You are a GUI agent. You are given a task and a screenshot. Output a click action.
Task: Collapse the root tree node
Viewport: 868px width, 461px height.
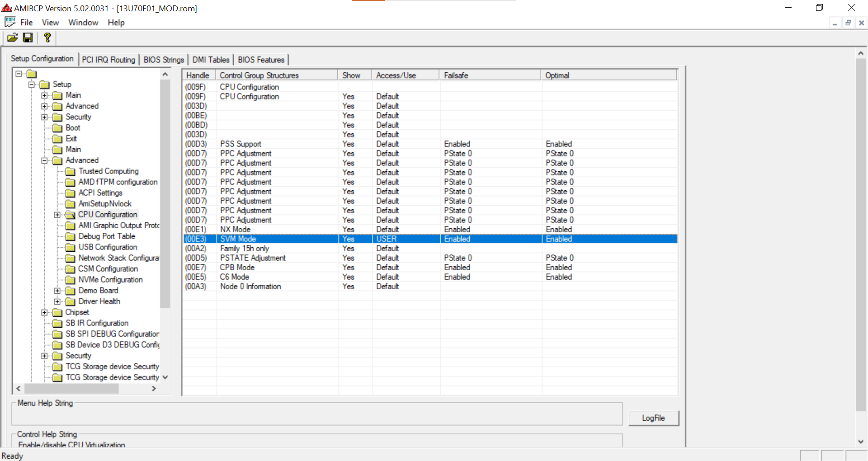click(x=19, y=74)
